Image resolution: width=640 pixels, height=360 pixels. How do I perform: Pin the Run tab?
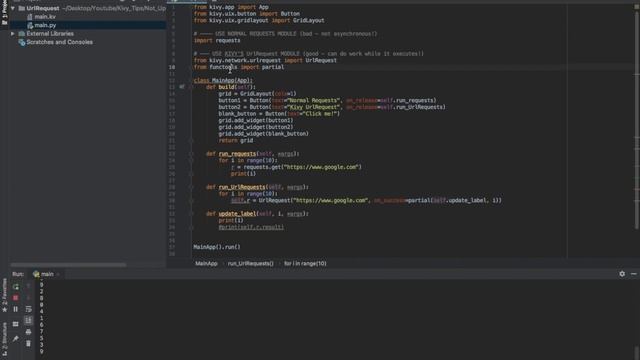pyautogui.click(x=16, y=339)
